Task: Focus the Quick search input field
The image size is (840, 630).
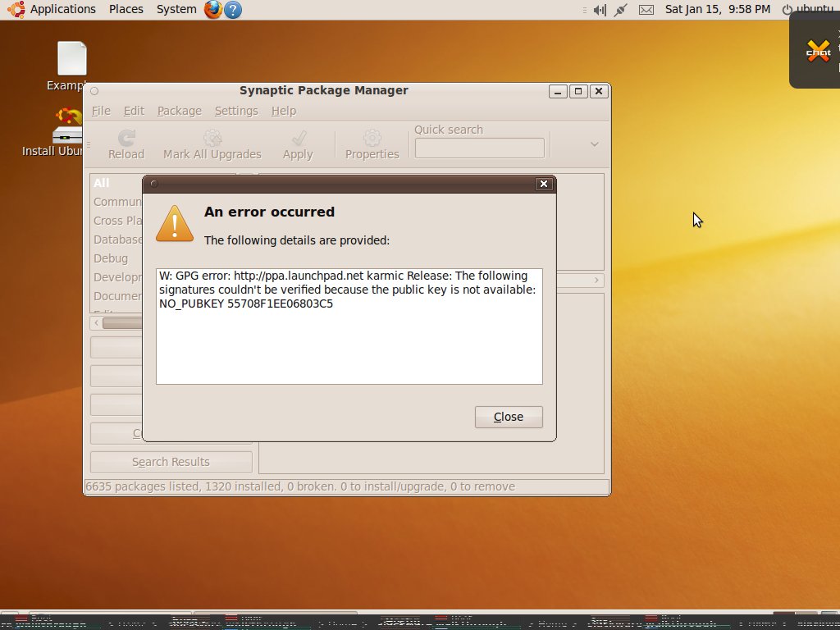Action: (x=479, y=148)
